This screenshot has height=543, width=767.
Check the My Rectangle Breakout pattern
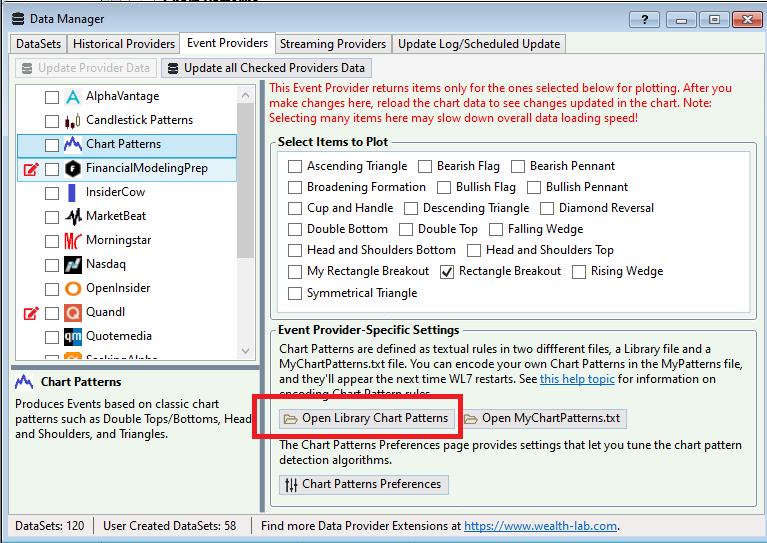coord(295,272)
